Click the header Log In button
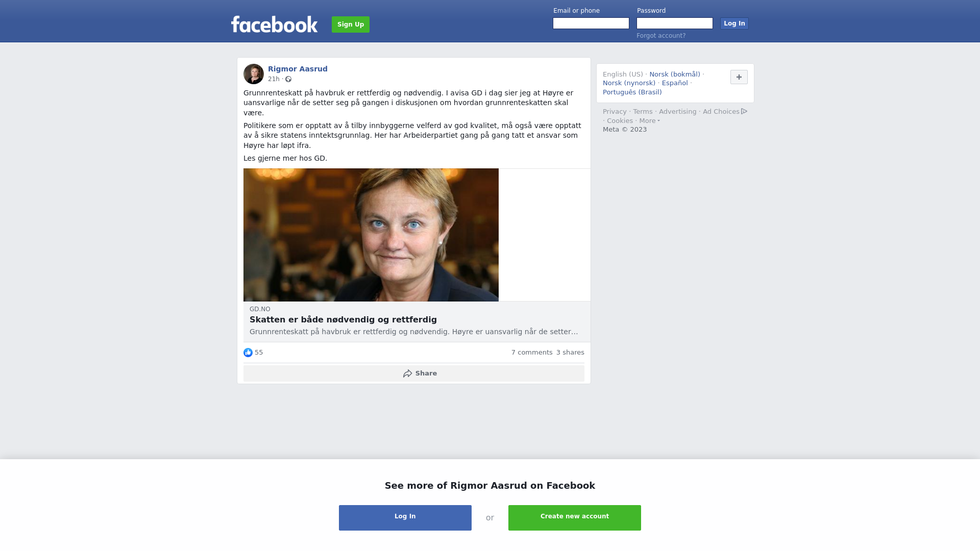The width and height of the screenshot is (980, 551). tap(734, 23)
